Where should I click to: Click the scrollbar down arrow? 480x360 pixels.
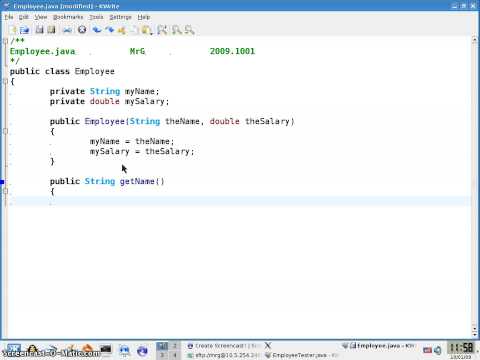coord(474,334)
